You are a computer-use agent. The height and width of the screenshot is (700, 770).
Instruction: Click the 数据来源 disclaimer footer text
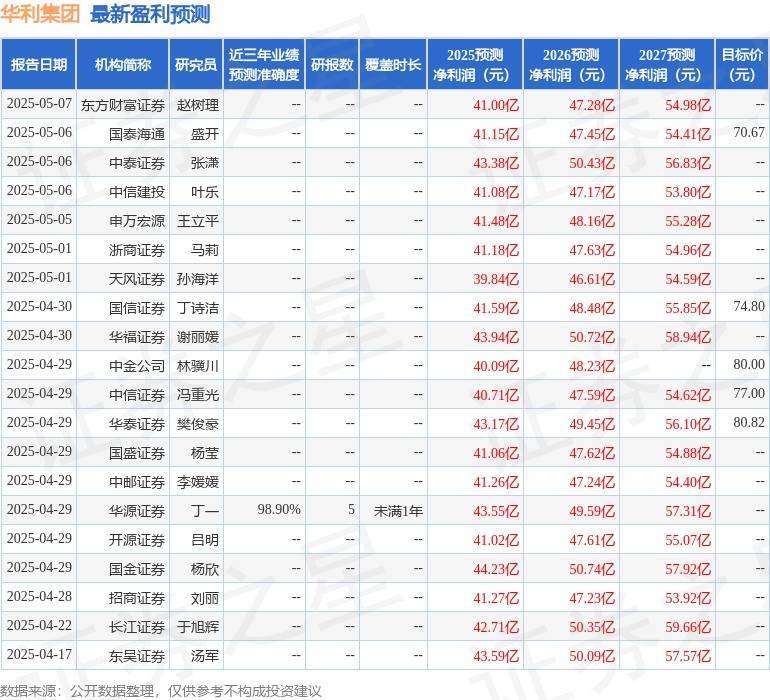coord(161,691)
